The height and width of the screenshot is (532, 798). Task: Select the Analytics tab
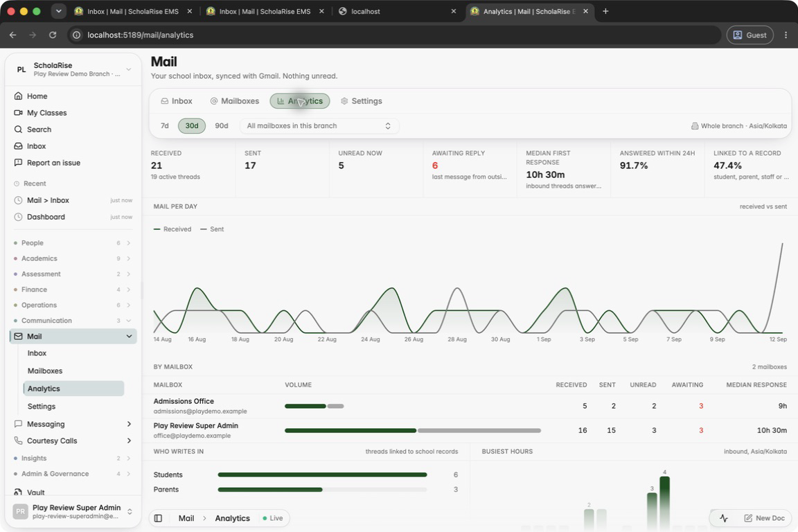click(x=300, y=101)
